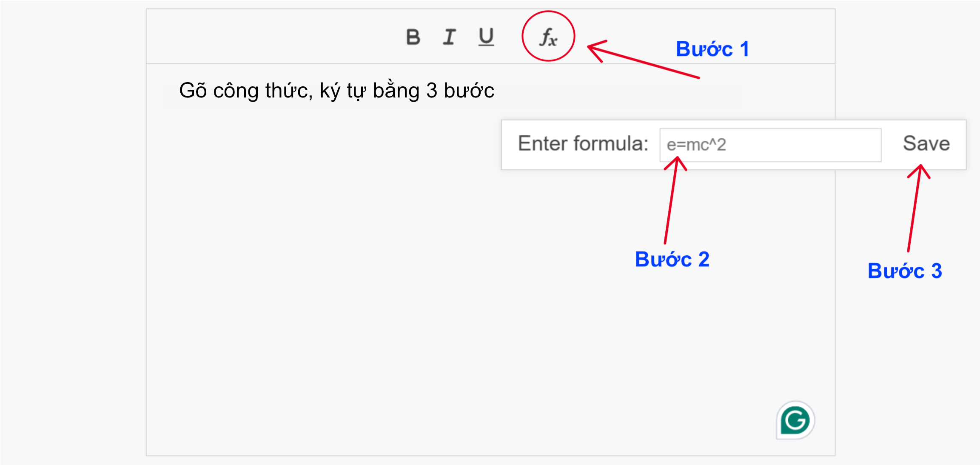Click the word "thức," in the editor text
The image size is (980, 465).
tap(289, 91)
